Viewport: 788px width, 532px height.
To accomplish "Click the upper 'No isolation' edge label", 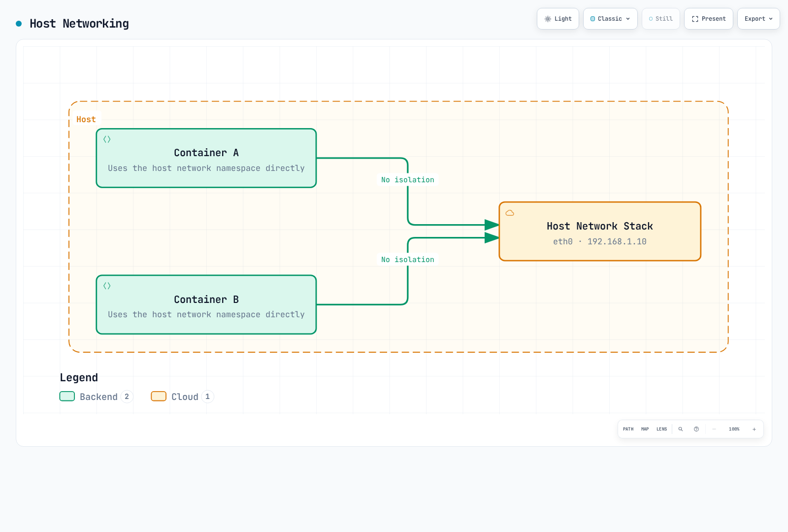I will (x=408, y=180).
